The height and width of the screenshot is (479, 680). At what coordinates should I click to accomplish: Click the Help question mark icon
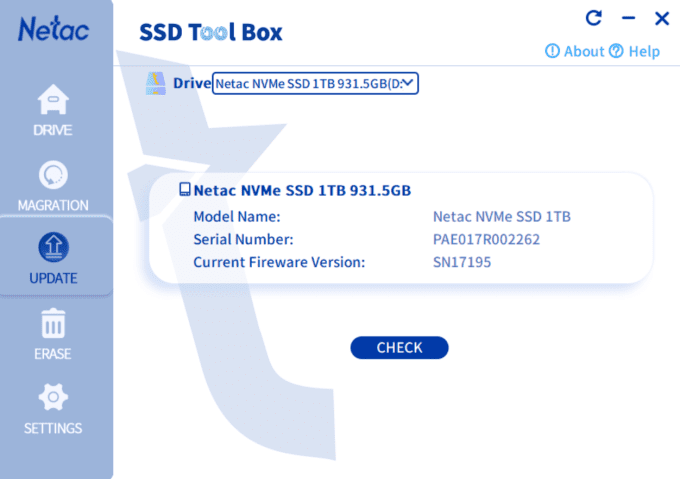pos(616,51)
